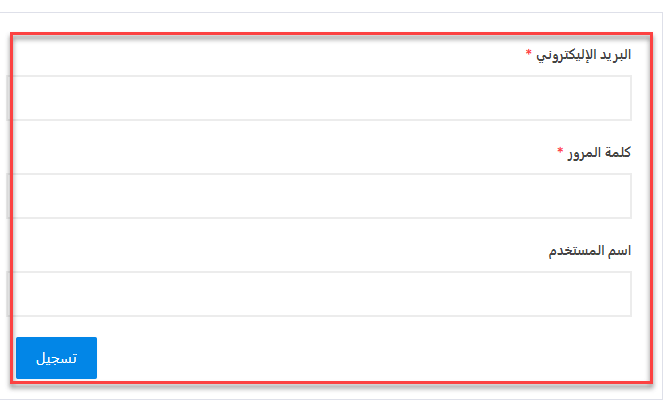Place cursor in the password box
672x400 pixels.
pyautogui.click(x=319, y=196)
